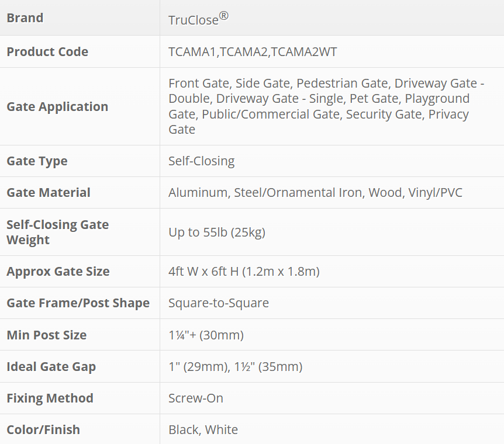
Task: Click the Gate Type label
Action: pos(37,161)
